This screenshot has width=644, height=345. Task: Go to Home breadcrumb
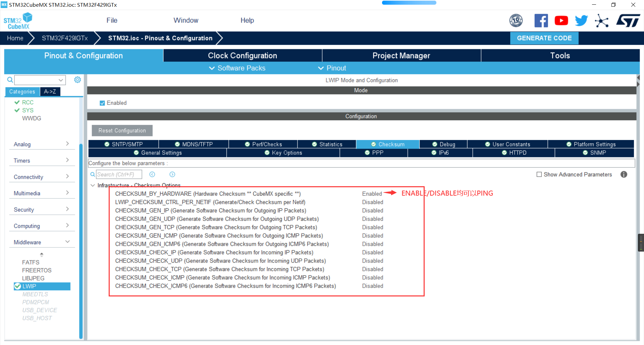(15, 38)
